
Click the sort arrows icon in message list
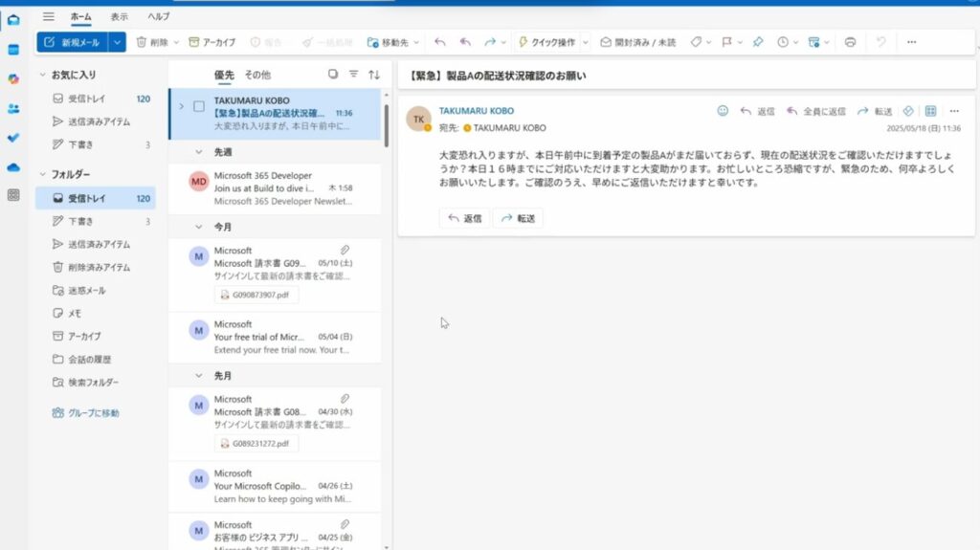tap(374, 74)
